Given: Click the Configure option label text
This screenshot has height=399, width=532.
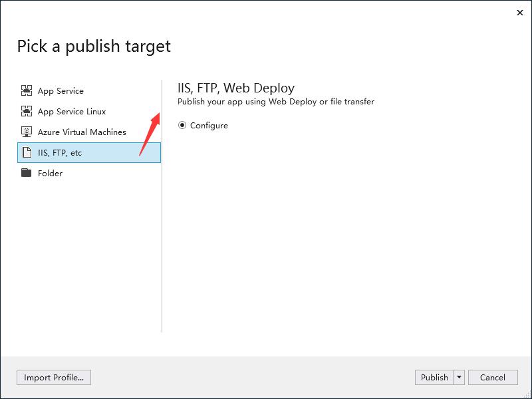Looking at the screenshot, I should click(x=209, y=126).
